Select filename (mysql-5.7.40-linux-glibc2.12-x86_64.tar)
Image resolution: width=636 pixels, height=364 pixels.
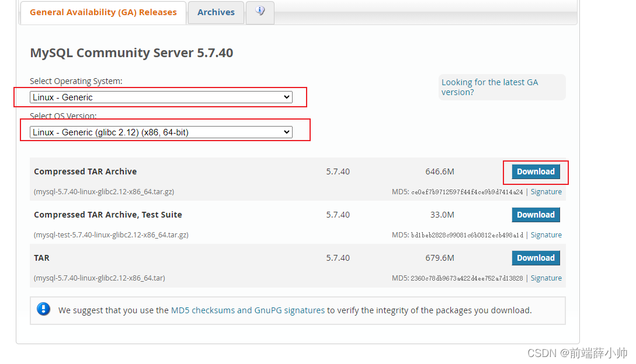click(x=99, y=278)
